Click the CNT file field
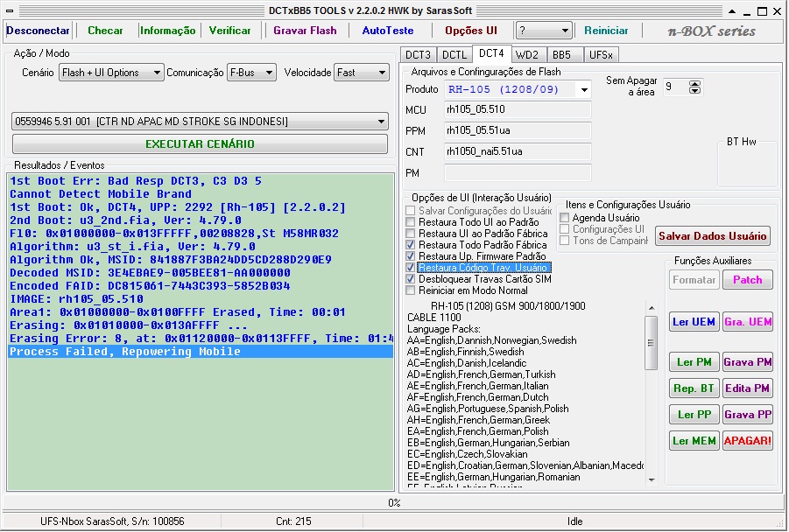789x532 pixels. [x=518, y=152]
